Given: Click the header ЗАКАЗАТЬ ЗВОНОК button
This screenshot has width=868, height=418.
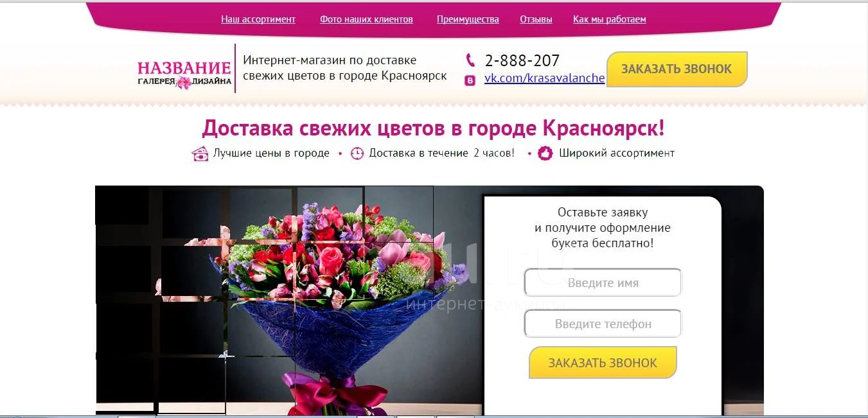Looking at the screenshot, I should tap(677, 69).
